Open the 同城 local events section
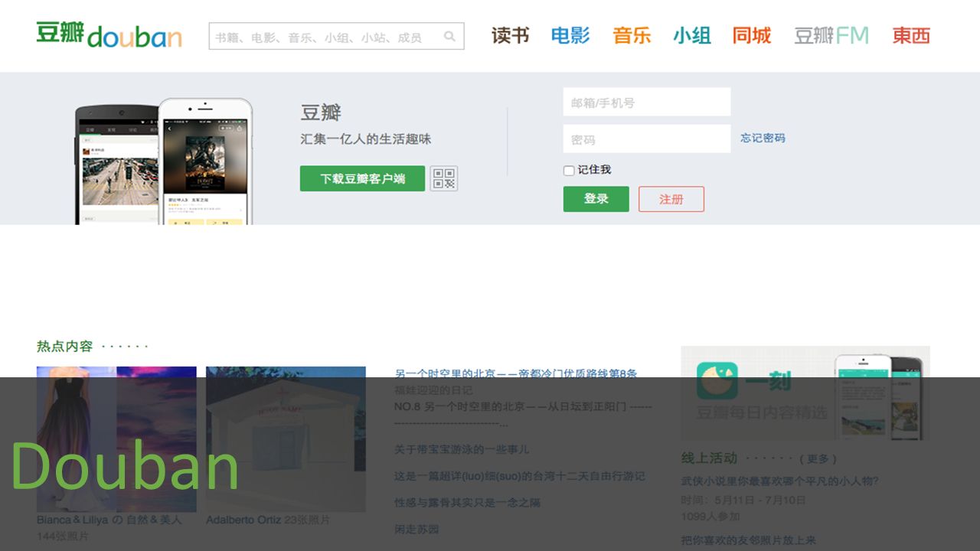The image size is (980, 551). point(752,35)
